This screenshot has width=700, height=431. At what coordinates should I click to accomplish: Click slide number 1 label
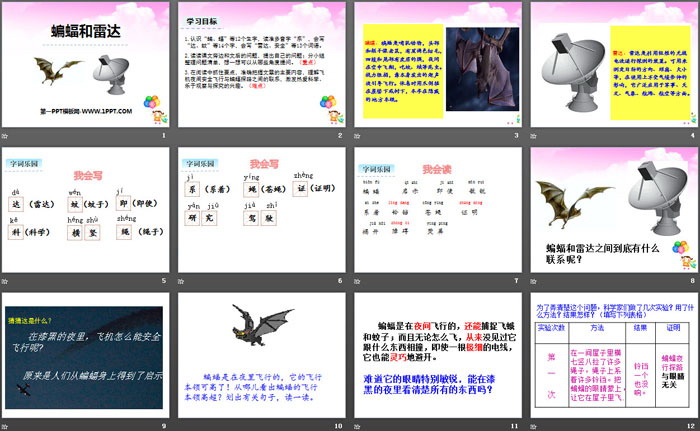(x=164, y=135)
